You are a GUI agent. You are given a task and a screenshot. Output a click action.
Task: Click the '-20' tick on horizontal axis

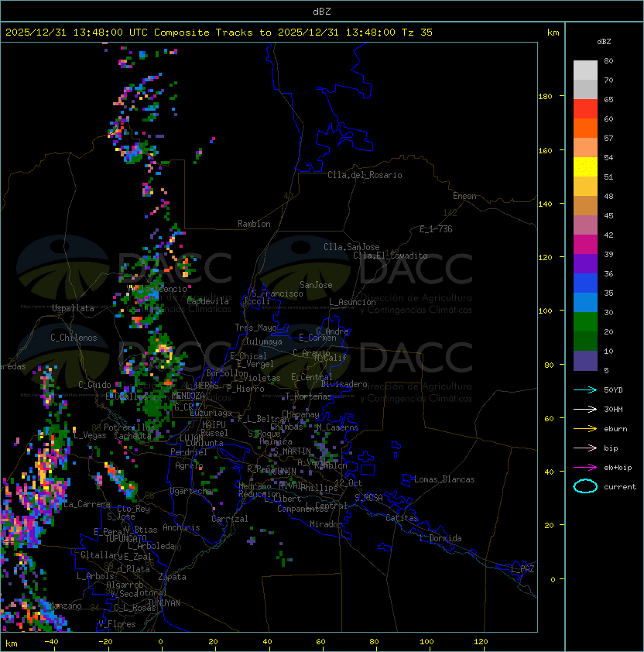coord(105,642)
